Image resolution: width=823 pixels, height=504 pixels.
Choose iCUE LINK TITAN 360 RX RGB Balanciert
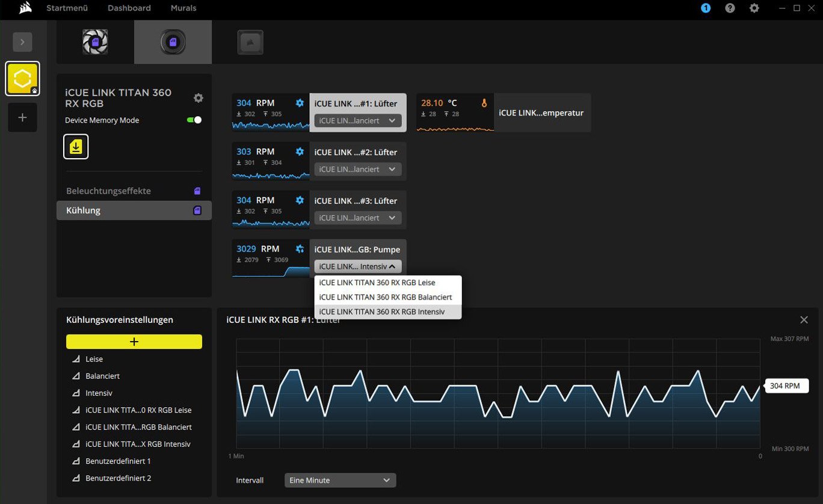tap(387, 297)
